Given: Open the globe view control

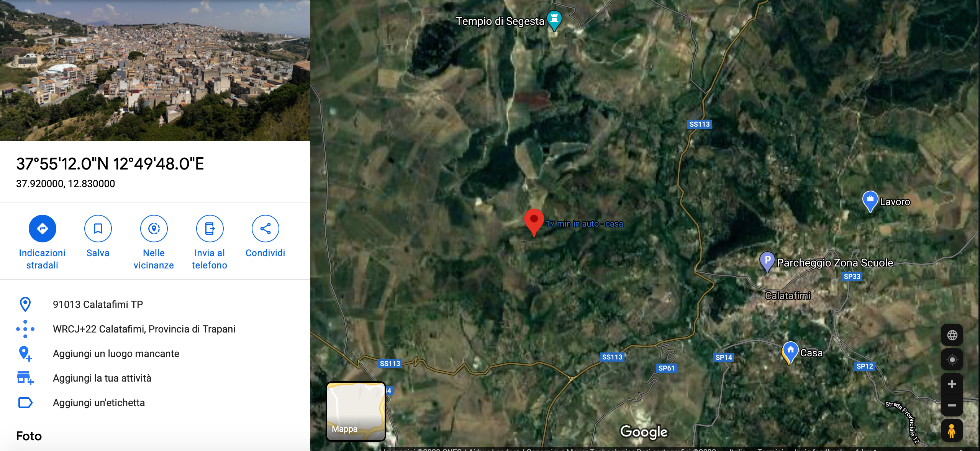Looking at the screenshot, I should (x=952, y=335).
